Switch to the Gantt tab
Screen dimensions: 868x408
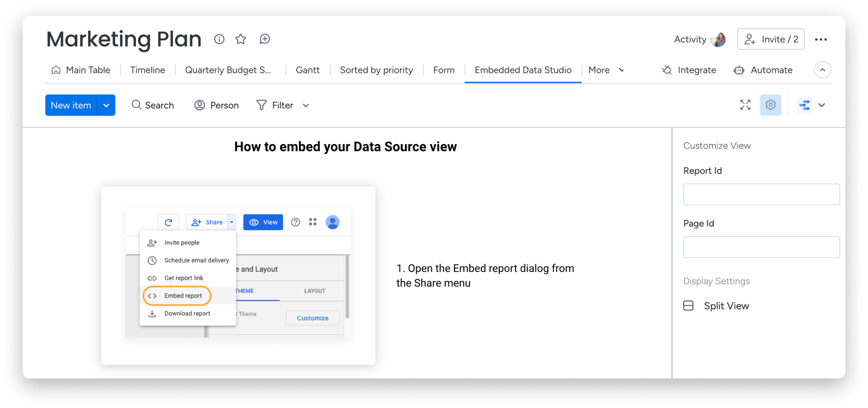pos(308,70)
